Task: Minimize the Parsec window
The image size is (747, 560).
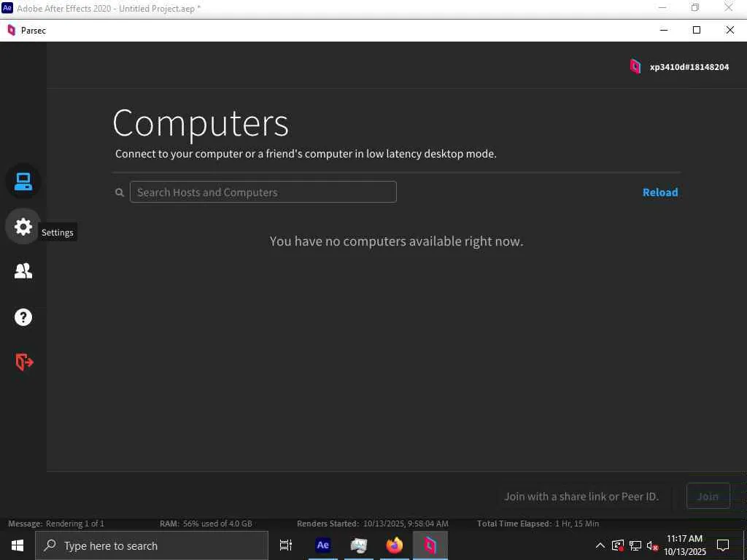Action: click(x=664, y=30)
